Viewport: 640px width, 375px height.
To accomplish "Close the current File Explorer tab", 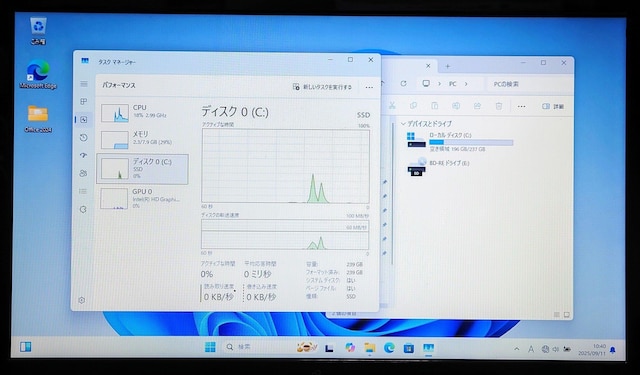I will [428, 66].
